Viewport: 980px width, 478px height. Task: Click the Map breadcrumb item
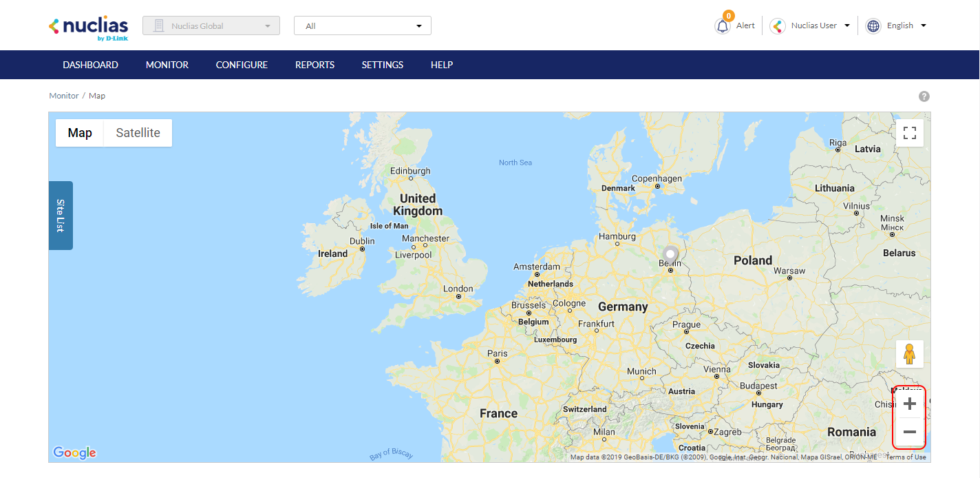[x=97, y=96]
